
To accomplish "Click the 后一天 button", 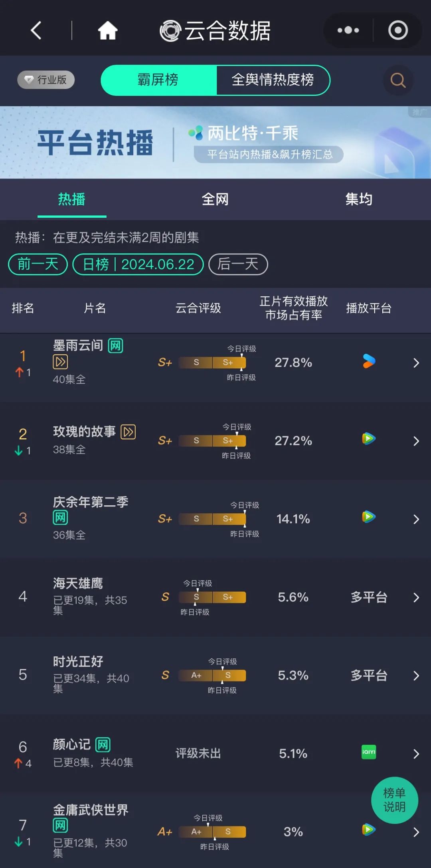I will coord(238,264).
